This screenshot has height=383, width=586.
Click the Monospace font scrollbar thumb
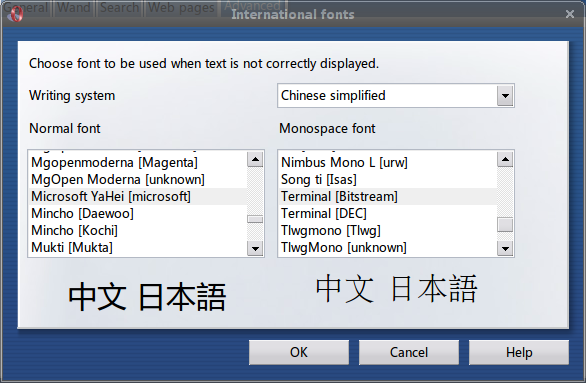[505, 225]
